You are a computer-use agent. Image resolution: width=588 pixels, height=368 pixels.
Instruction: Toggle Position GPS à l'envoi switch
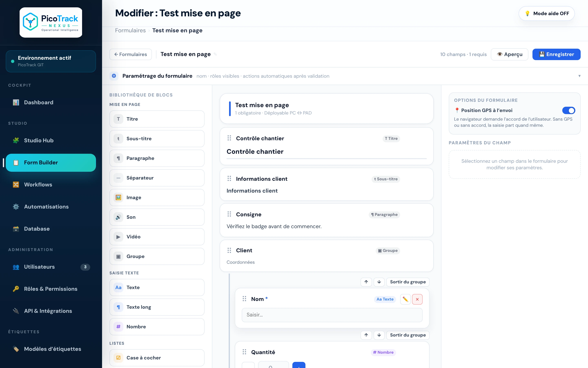[x=569, y=110]
